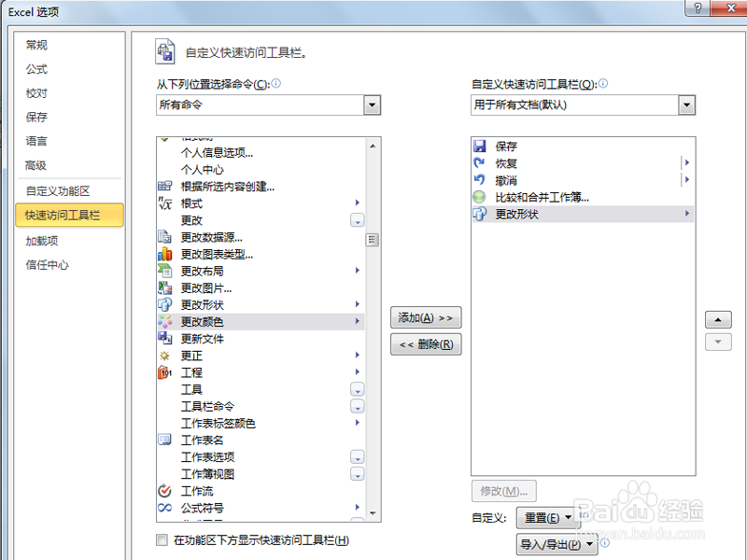Expand the 更改 submenu arrow

358,220
